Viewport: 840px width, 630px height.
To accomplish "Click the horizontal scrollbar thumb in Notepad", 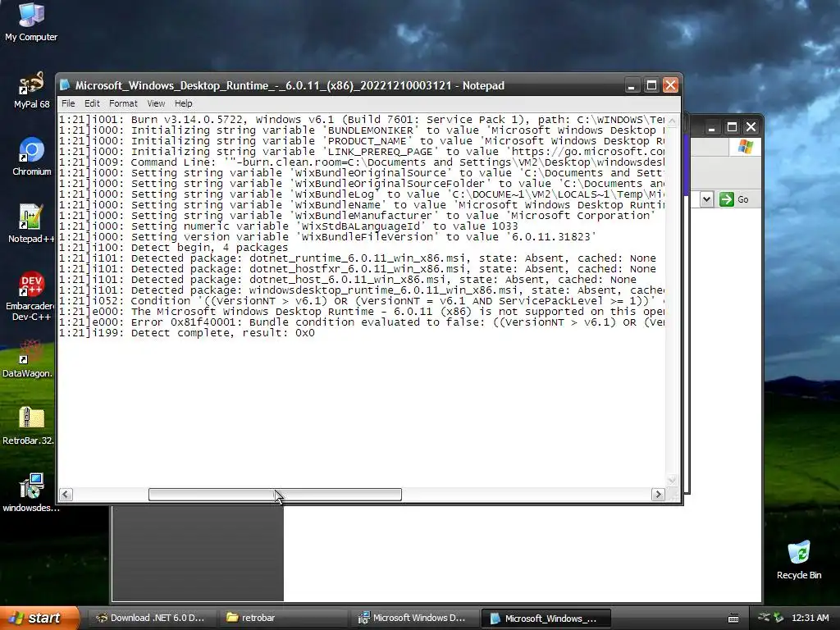I will 275,495.
